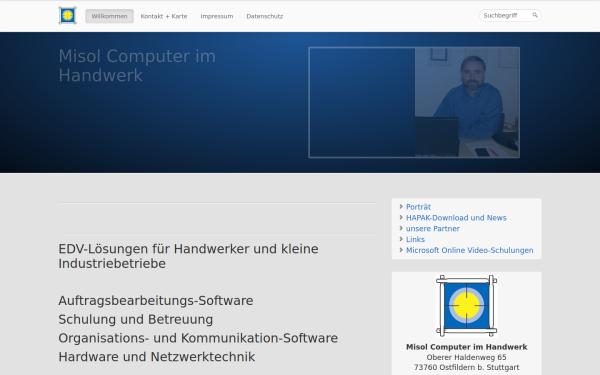
Task: Click the text Schulung und Betreuung
Action: tap(135, 320)
